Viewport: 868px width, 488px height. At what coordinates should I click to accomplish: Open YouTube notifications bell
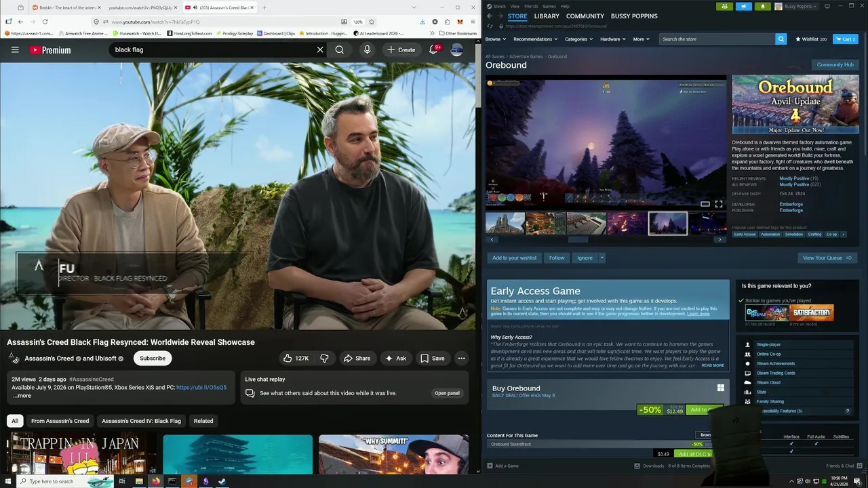tap(433, 49)
